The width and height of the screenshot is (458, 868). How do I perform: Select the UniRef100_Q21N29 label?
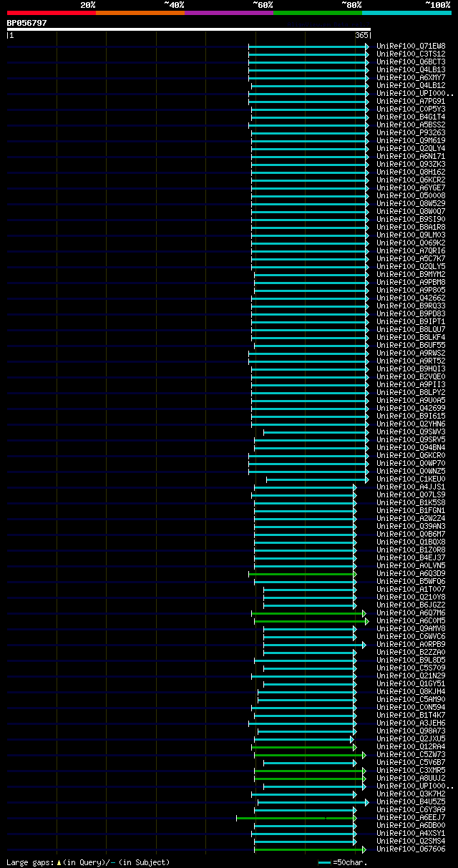(411, 676)
